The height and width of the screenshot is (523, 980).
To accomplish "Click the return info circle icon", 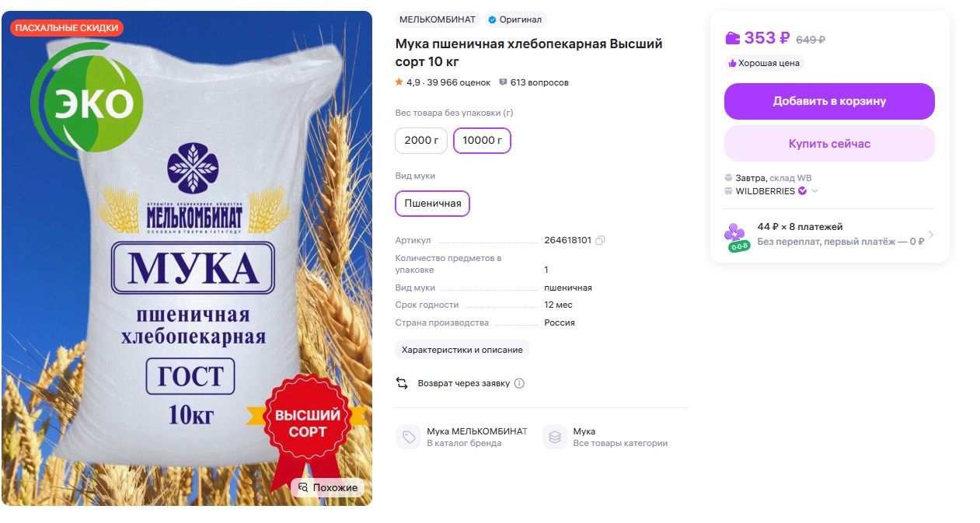I will (x=519, y=383).
